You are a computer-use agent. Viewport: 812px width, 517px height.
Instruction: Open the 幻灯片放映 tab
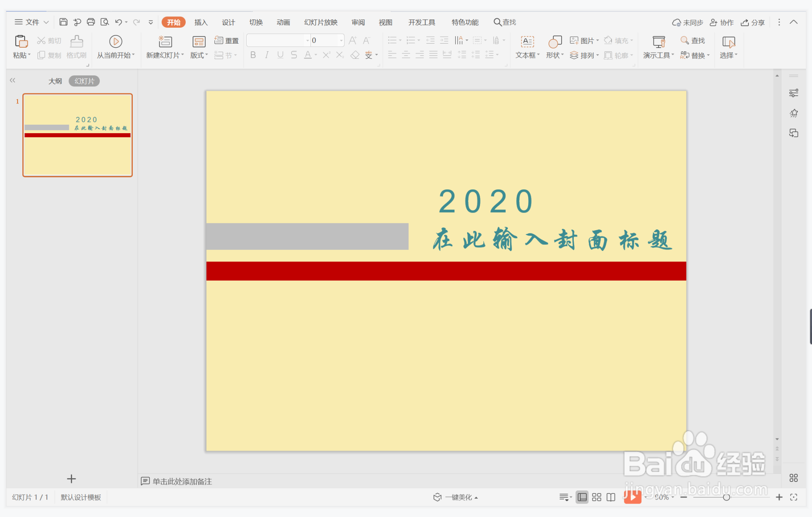point(320,22)
